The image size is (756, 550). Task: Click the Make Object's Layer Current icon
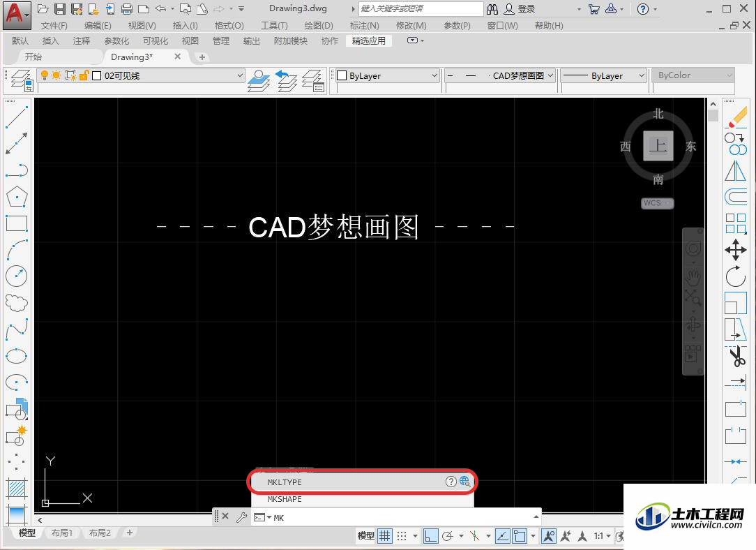pyautogui.click(x=259, y=80)
